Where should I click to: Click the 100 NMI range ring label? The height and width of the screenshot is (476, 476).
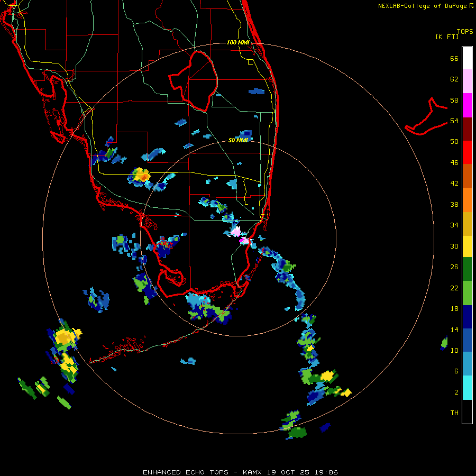238,42
